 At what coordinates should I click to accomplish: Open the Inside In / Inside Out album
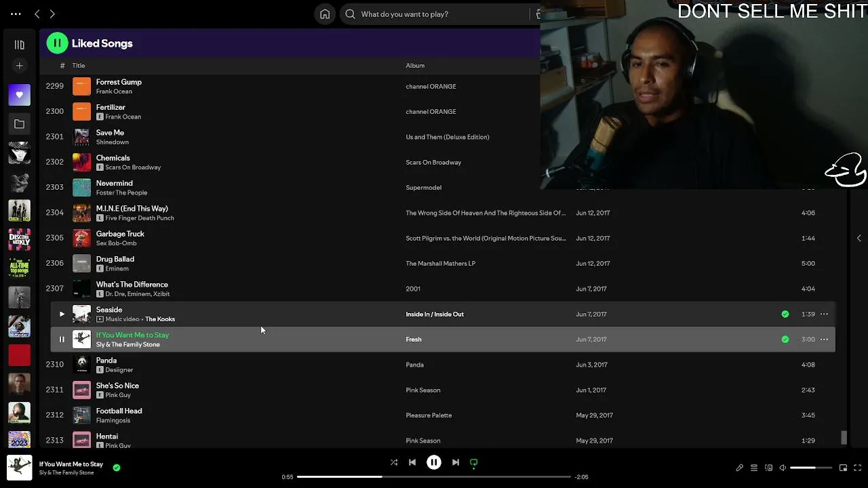click(x=435, y=314)
